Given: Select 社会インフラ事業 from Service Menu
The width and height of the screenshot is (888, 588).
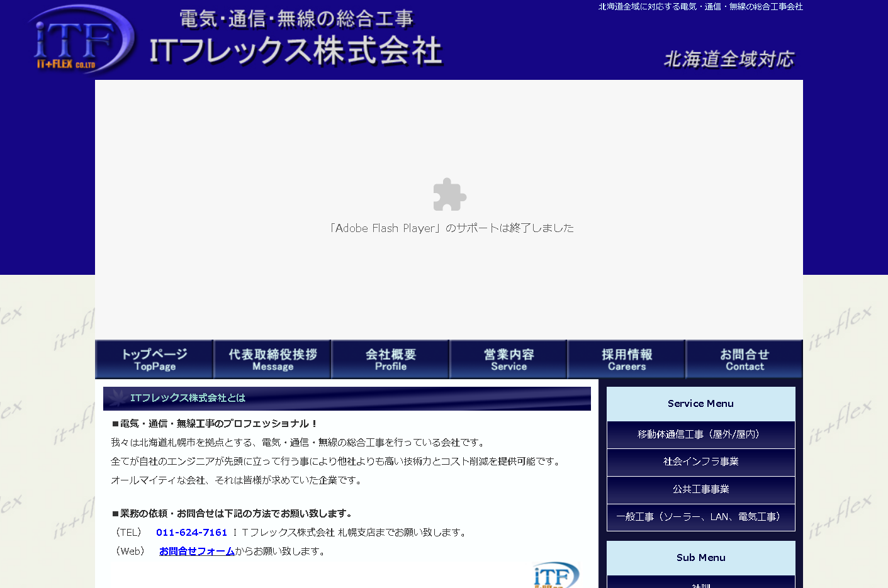Looking at the screenshot, I should click(x=700, y=462).
